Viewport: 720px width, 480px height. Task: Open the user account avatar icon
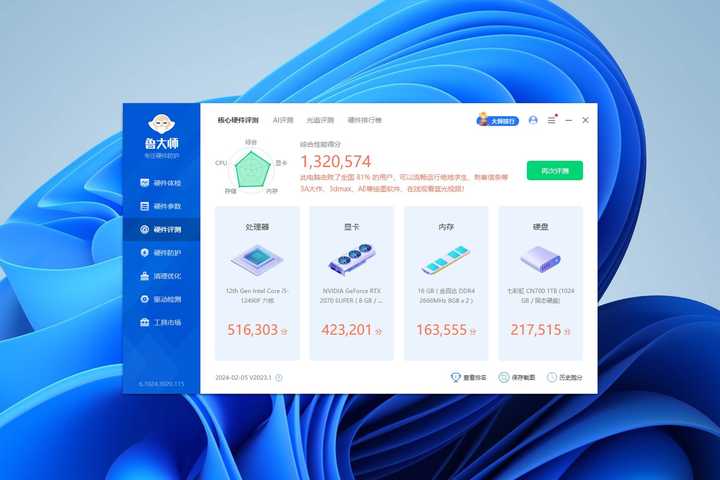pos(533,120)
